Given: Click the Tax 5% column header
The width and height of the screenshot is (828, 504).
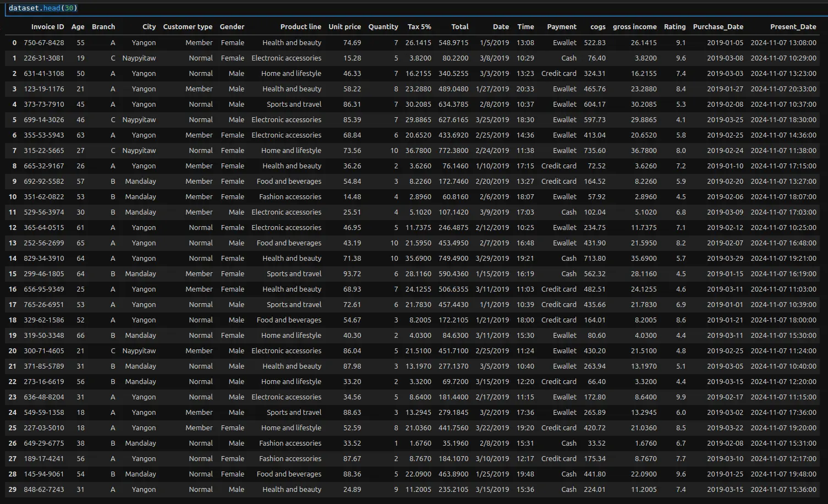Looking at the screenshot, I should click(x=419, y=26).
